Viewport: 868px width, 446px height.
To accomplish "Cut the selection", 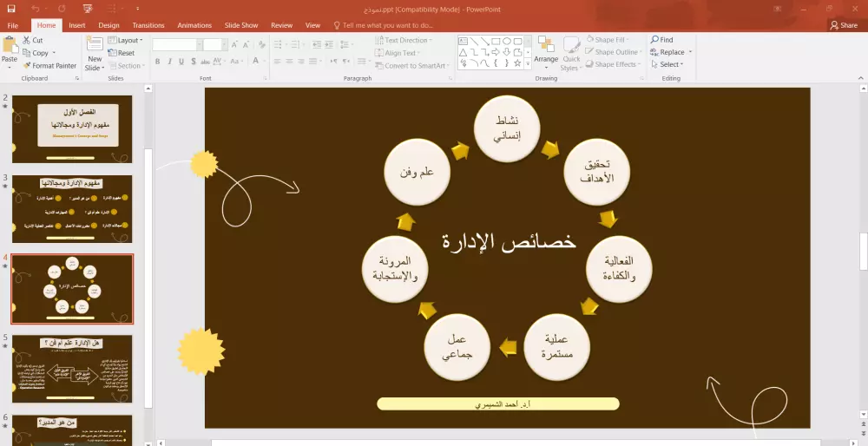I will point(33,41).
